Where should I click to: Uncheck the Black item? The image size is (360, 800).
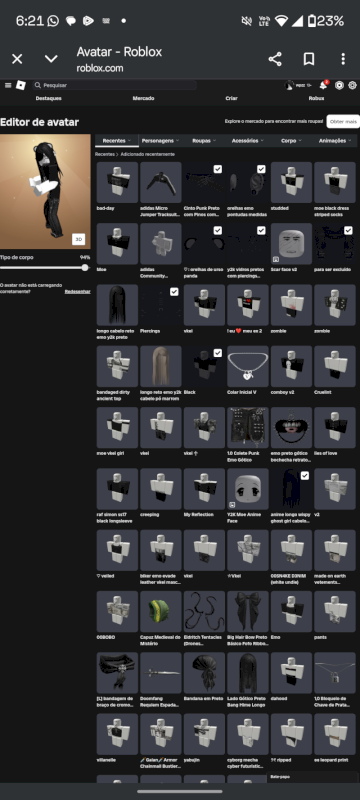click(218, 353)
